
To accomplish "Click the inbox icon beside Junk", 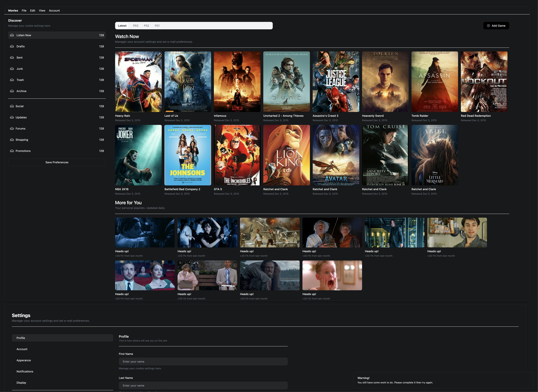I will (x=12, y=69).
